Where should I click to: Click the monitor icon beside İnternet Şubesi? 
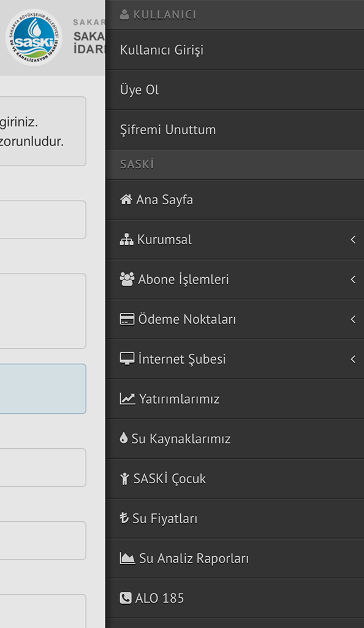click(x=127, y=359)
